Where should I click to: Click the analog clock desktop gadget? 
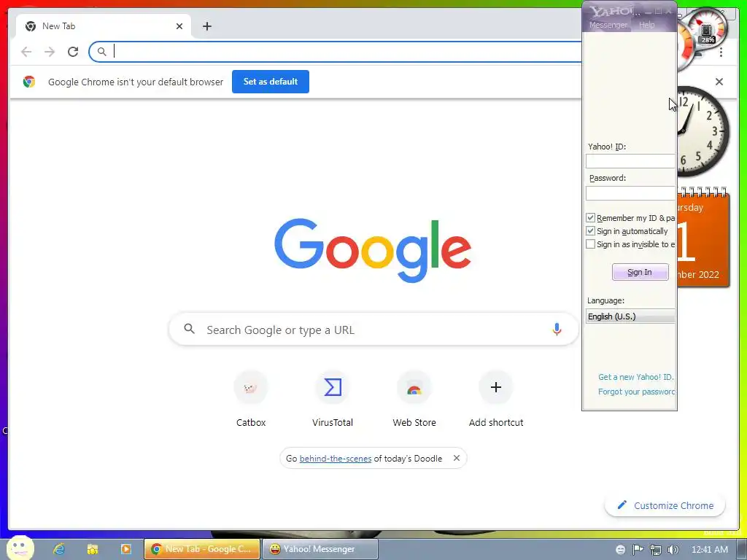(x=703, y=131)
